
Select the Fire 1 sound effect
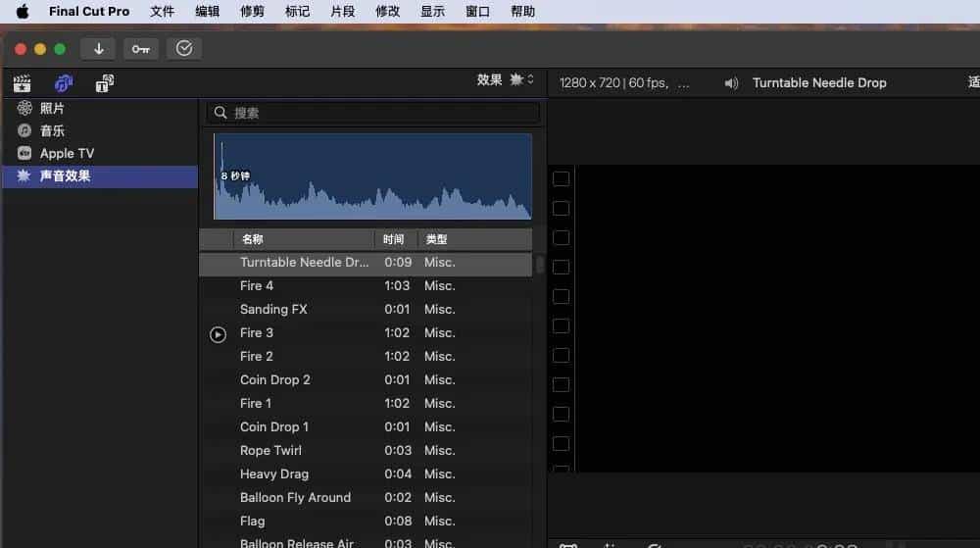pos(366,404)
